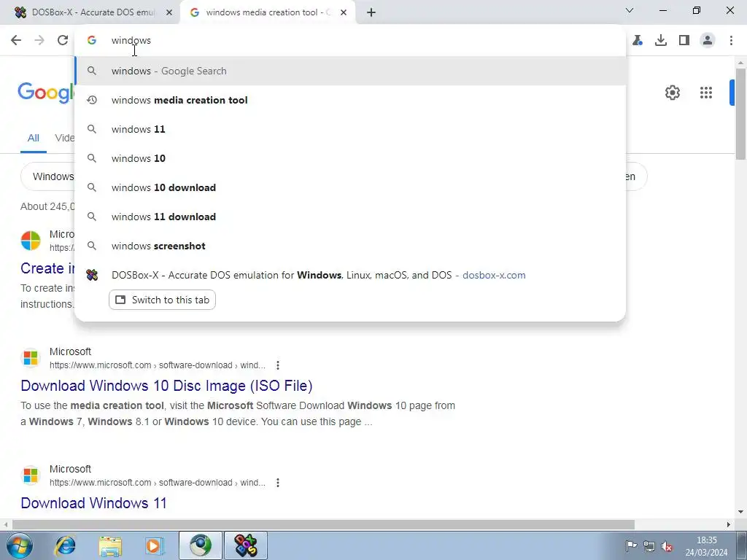747x560 pixels.
Task: Open Chrome Labs flask icon
Action: pyautogui.click(x=638, y=41)
